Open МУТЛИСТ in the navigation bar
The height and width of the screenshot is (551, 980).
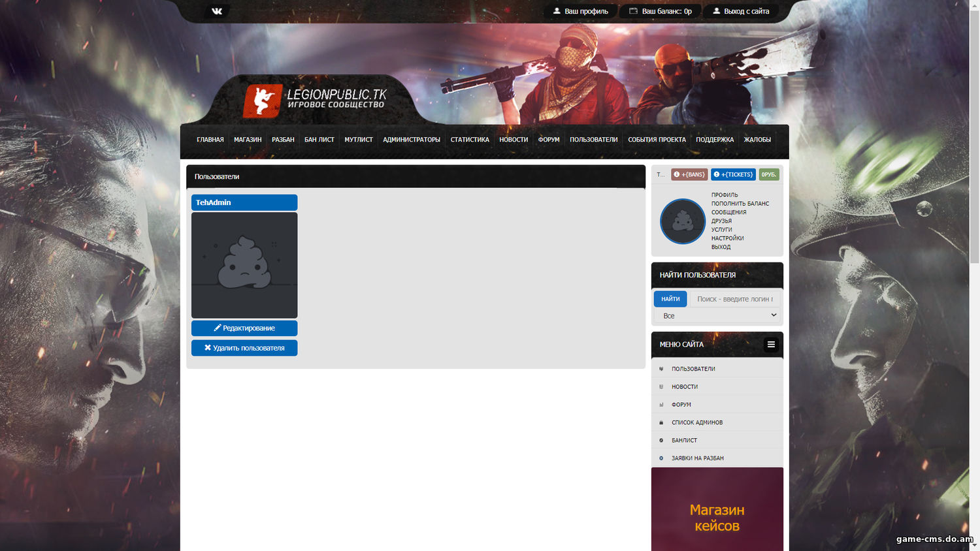(x=359, y=140)
